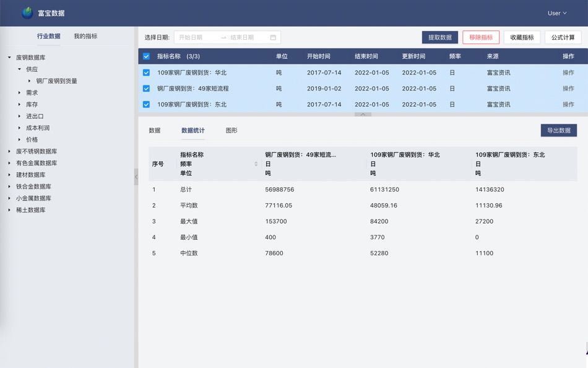
Task: Collapse the sidebar with the left arrow handle
Action: pyautogui.click(x=136, y=177)
